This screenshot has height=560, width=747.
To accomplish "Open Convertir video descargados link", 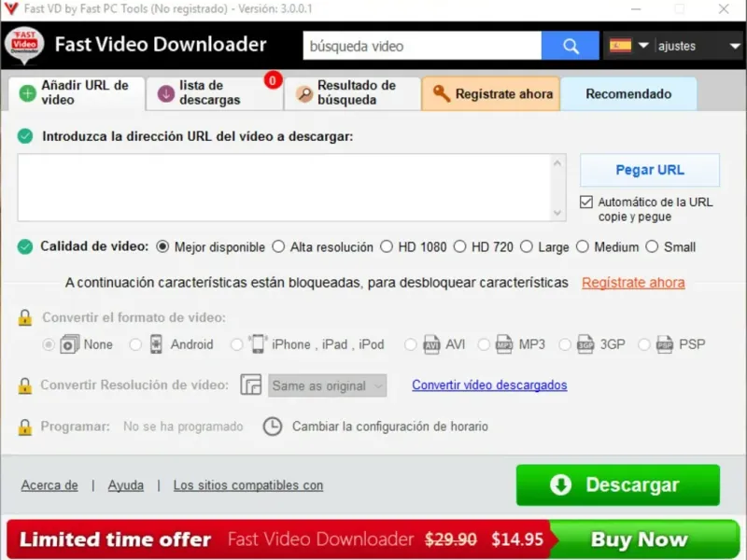I will (489, 385).
